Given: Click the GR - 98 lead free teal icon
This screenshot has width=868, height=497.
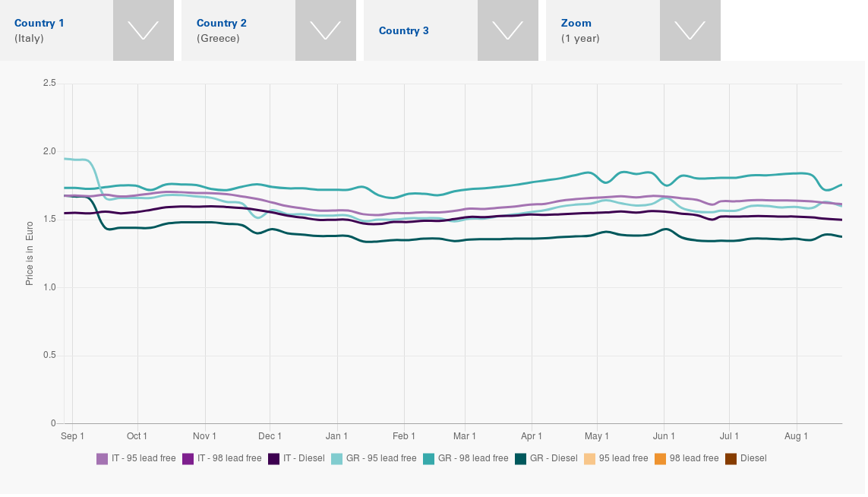Looking at the screenshot, I should (x=428, y=459).
